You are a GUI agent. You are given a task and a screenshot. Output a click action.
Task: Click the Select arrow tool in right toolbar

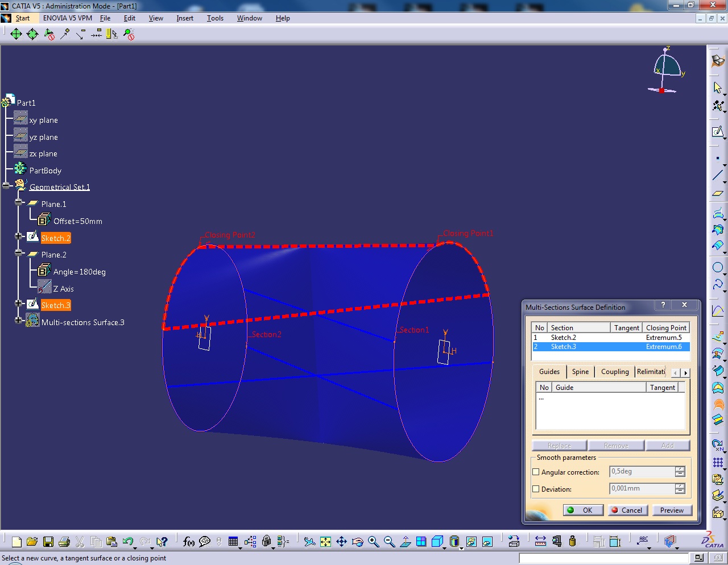click(x=718, y=88)
